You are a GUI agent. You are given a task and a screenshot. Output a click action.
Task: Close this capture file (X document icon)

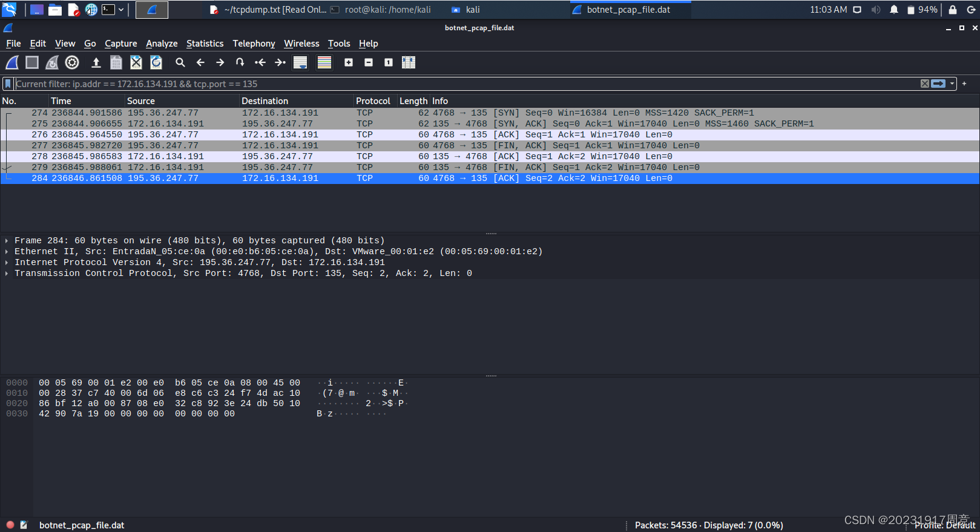(136, 62)
